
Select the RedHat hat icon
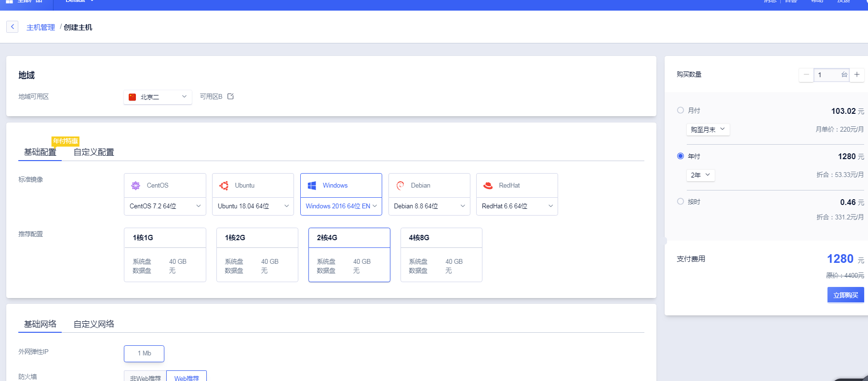(x=488, y=186)
